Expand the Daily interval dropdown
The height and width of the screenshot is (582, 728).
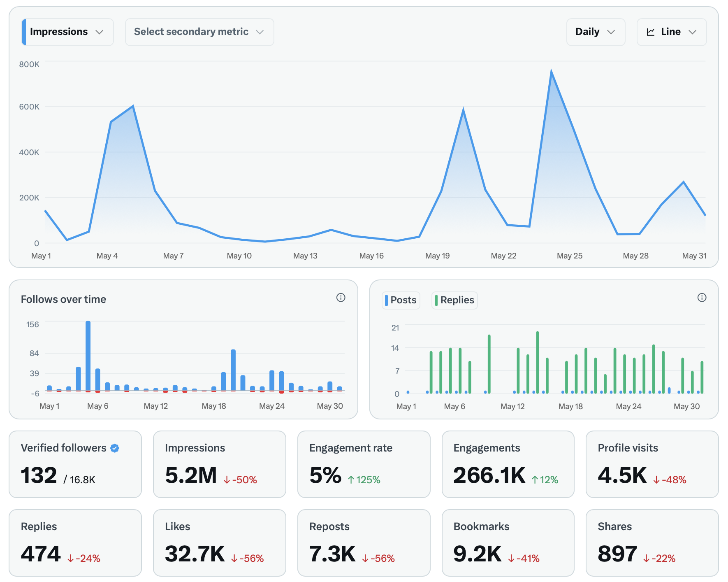tap(595, 32)
